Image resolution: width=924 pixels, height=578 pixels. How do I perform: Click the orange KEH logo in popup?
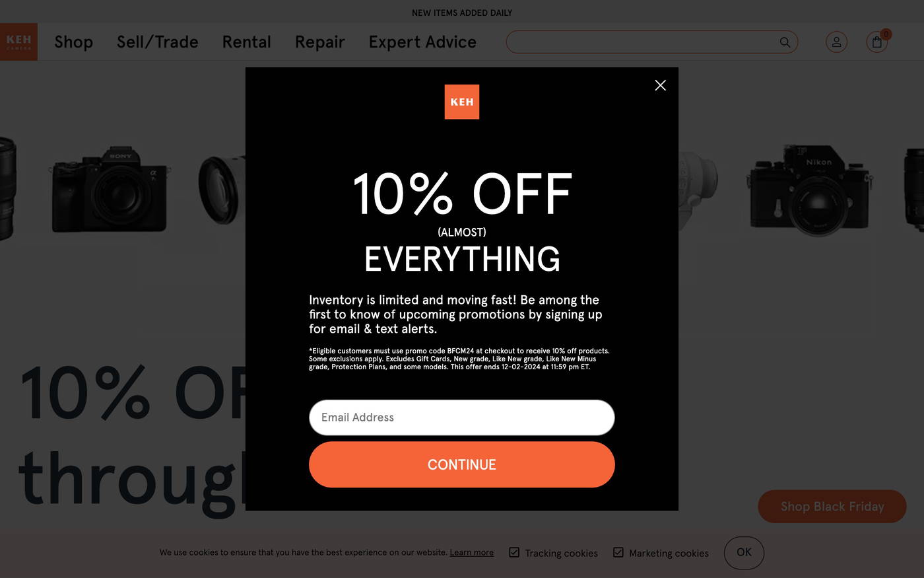click(x=462, y=102)
